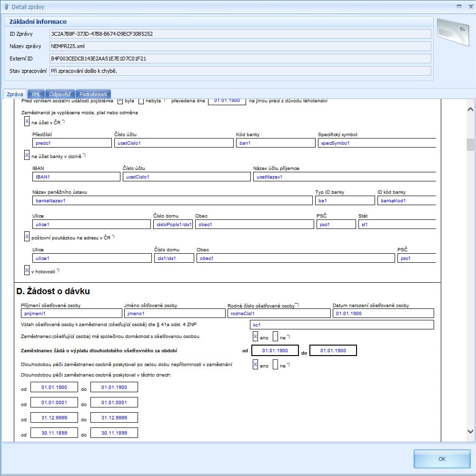Image resolution: width=476 pixels, height=476 pixels.
Task: Open the XML tab
Action: [36, 94]
